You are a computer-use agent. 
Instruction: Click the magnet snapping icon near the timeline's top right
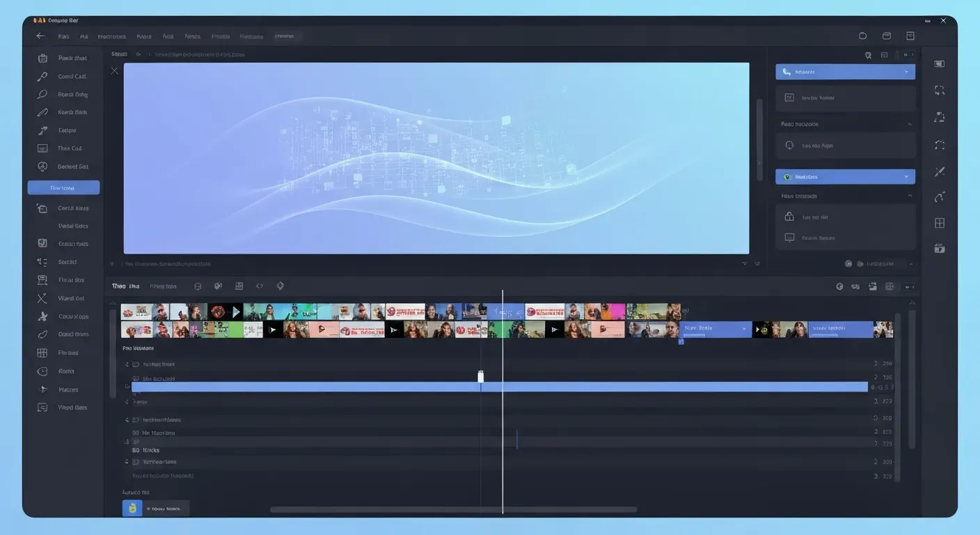coord(855,286)
